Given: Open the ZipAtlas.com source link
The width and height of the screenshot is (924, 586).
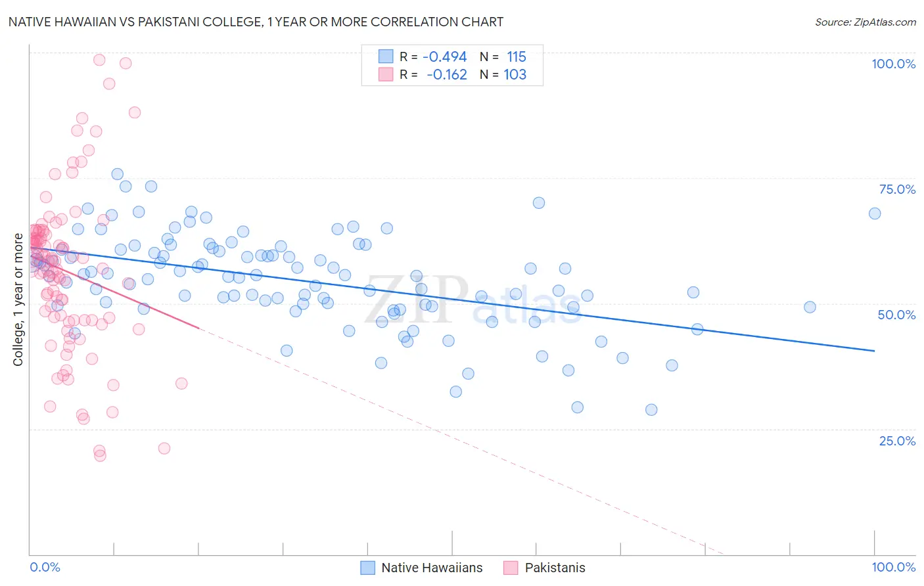Looking at the screenshot, I should [866, 22].
